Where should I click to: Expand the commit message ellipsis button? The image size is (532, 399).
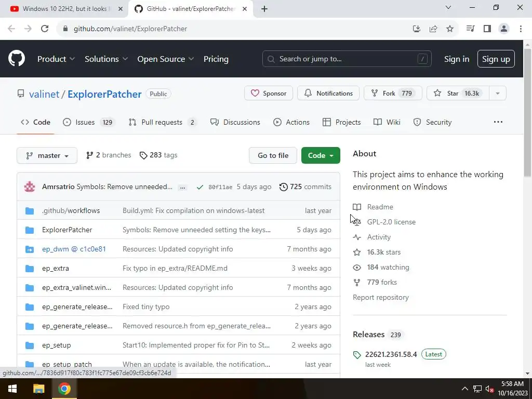[x=182, y=187]
